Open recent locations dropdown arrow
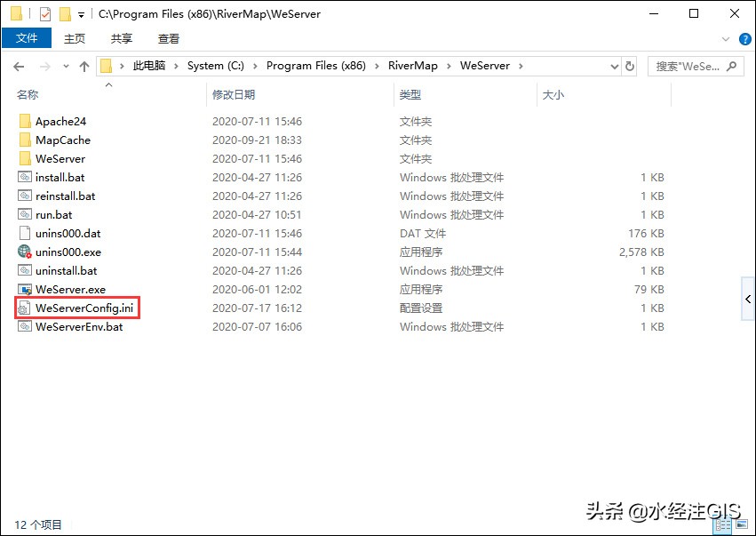The image size is (756, 536). [x=66, y=66]
